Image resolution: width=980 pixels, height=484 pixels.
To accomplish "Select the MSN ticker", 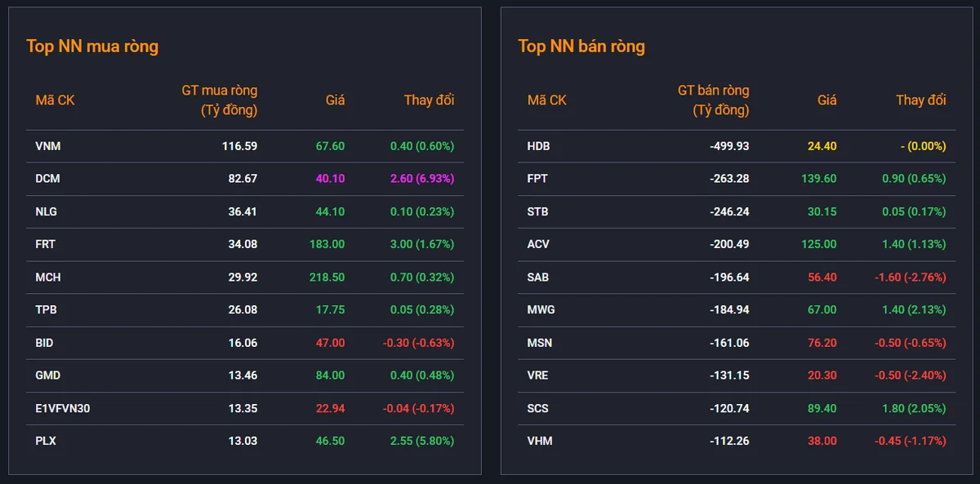I will click(540, 343).
